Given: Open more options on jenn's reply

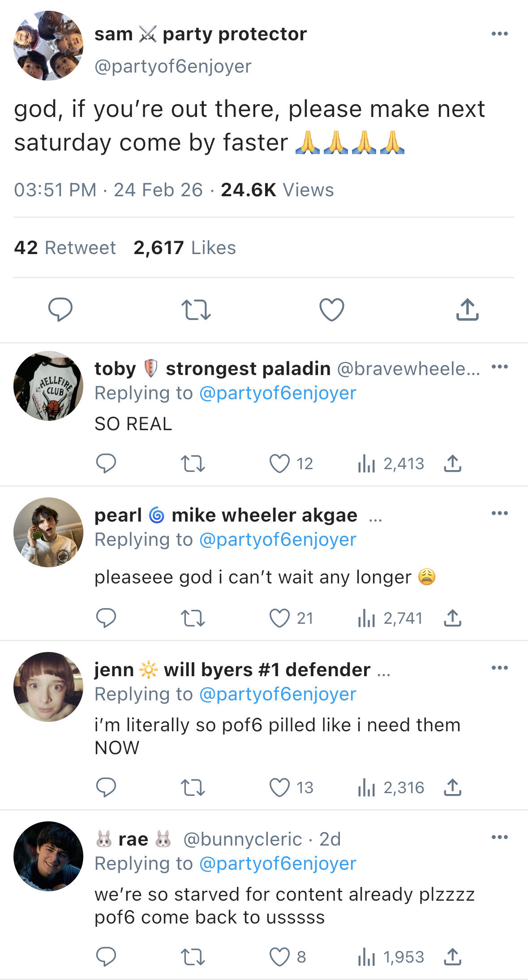Looking at the screenshot, I should pyautogui.click(x=499, y=668).
